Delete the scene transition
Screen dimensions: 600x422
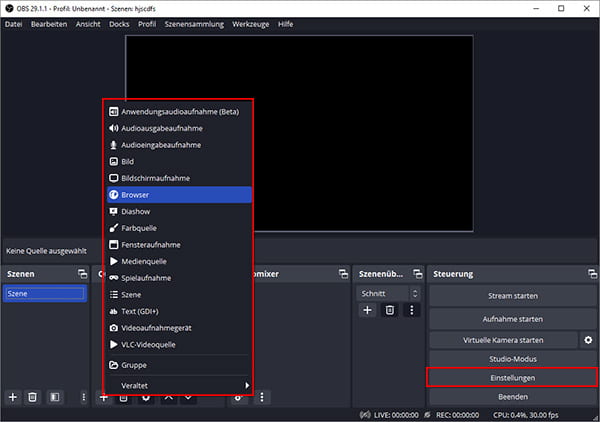coord(390,310)
